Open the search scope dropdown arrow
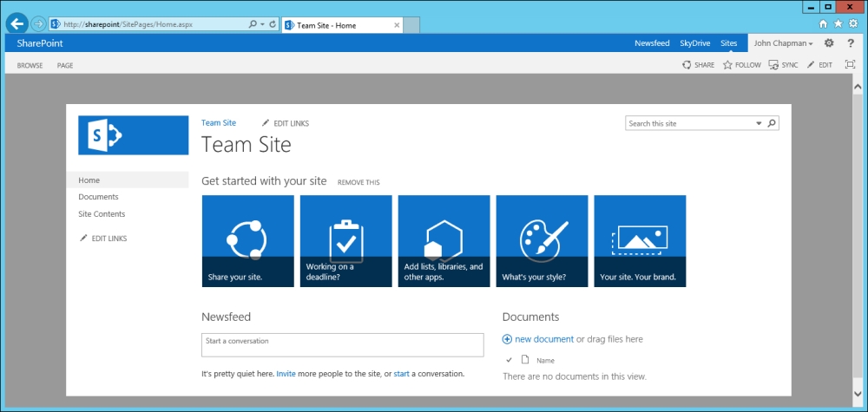This screenshot has width=868, height=412. coord(759,123)
